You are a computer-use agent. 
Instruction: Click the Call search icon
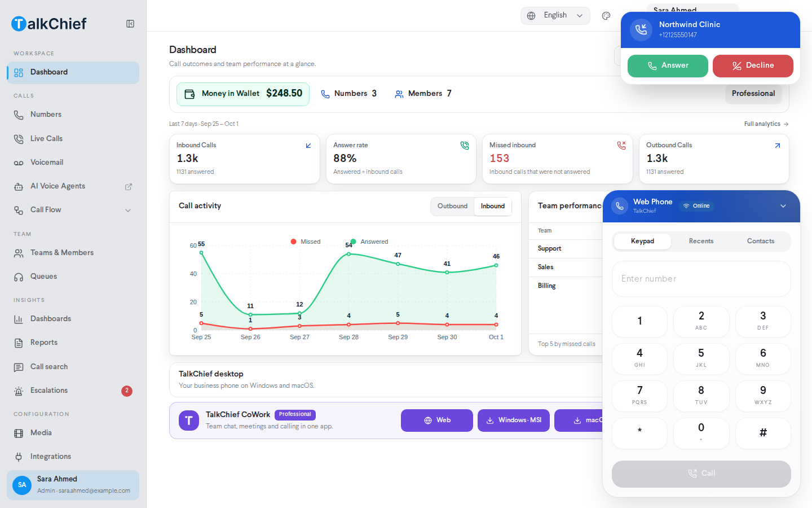click(x=19, y=367)
